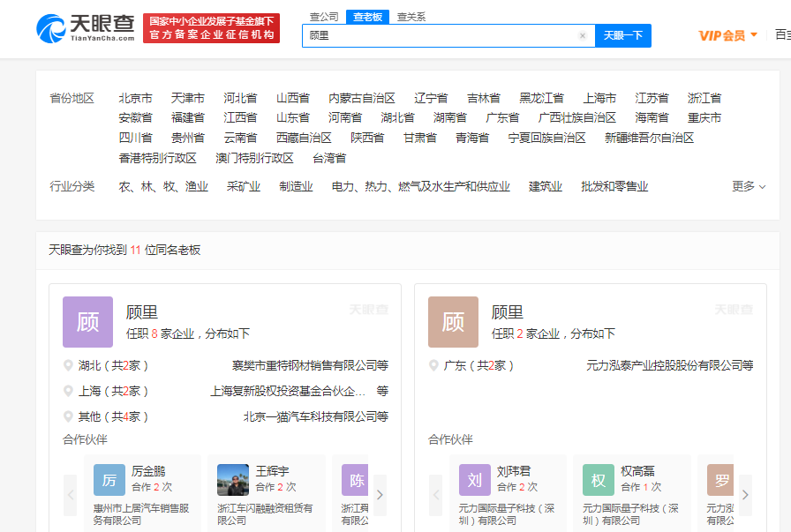This screenshot has width=791, height=532.
Task: Filter by 北京市 region
Action: coord(135,98)
